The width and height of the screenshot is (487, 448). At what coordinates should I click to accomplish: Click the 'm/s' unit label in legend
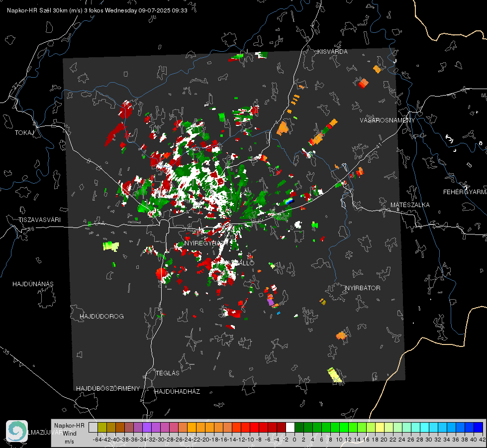(70, 442)
